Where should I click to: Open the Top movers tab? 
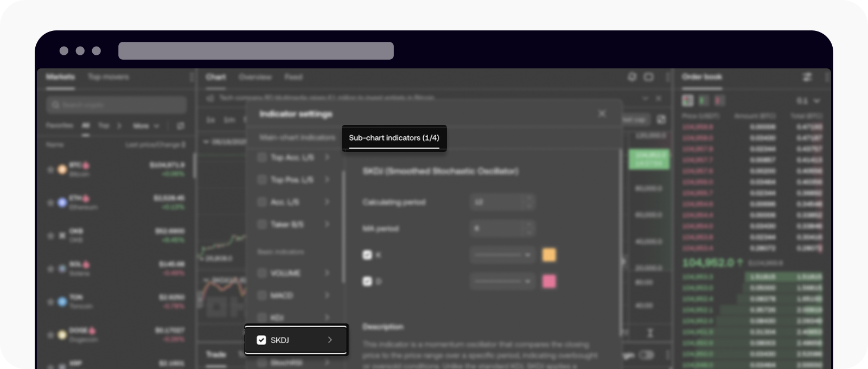[108, 77]
